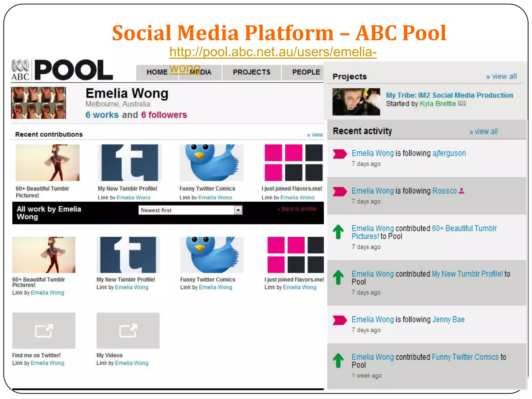Image resolution: width=532 pixels, height=399 pixels.
Task: Click the dropdown arrow of Newest first
Action: pyautogui.click(x=238, y=210)
